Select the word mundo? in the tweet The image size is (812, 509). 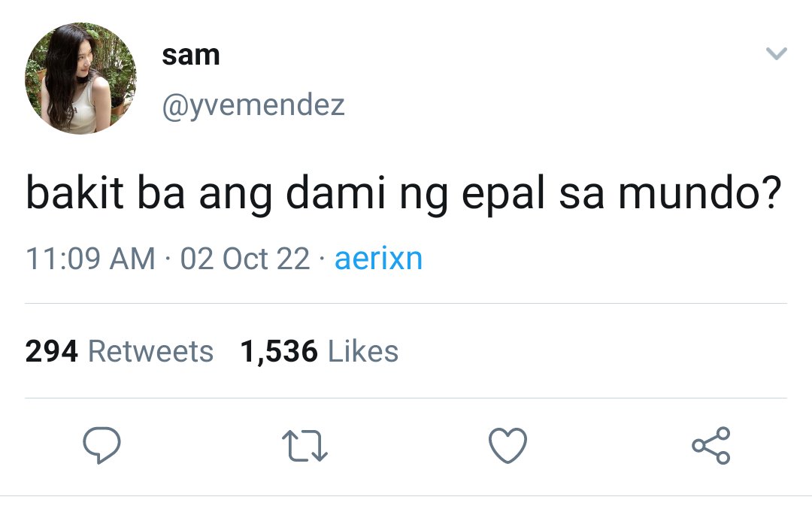[x=700, y=192]
